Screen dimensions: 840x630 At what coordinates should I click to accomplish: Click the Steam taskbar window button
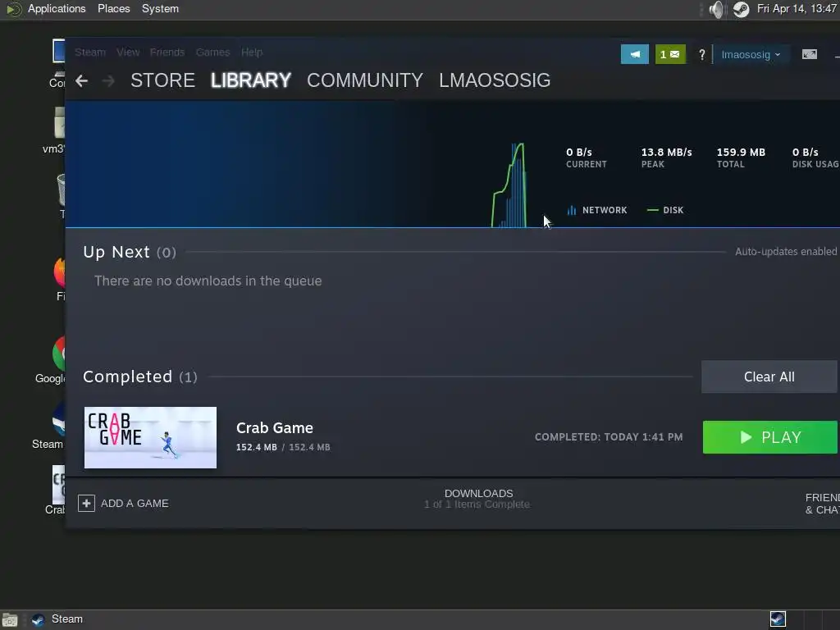tap(57, 619)
